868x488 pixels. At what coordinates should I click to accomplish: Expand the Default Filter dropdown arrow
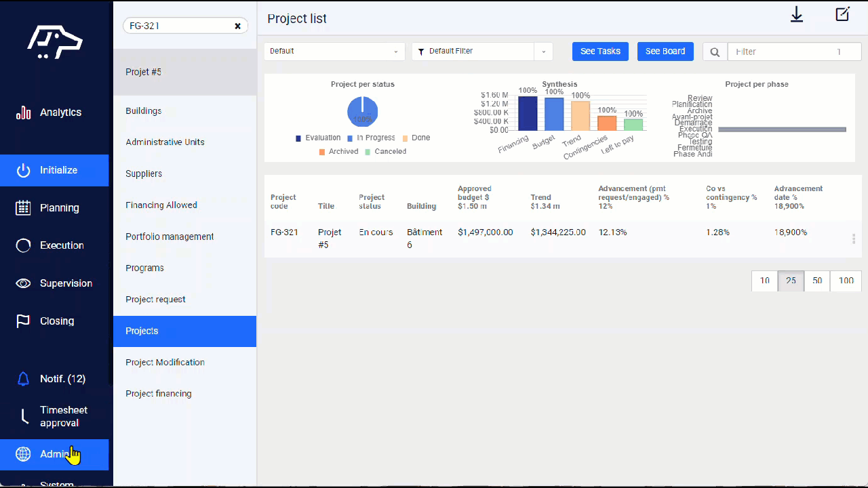click(543, 52)
